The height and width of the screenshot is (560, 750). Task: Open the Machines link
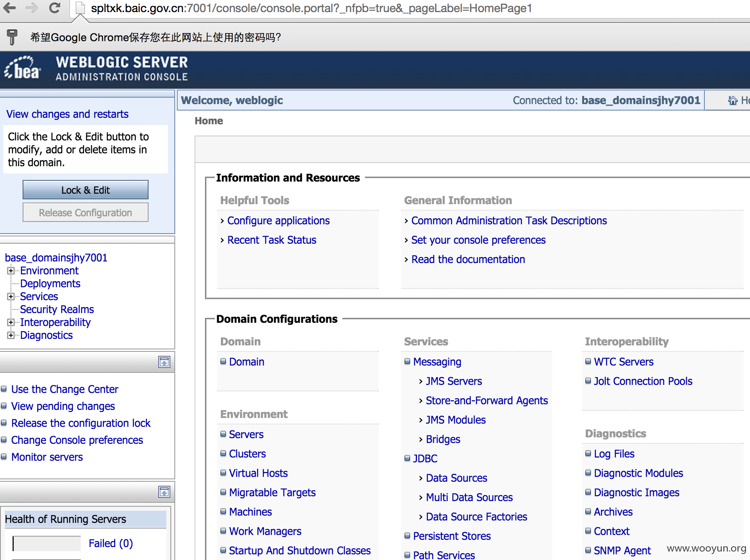point(251,512)
